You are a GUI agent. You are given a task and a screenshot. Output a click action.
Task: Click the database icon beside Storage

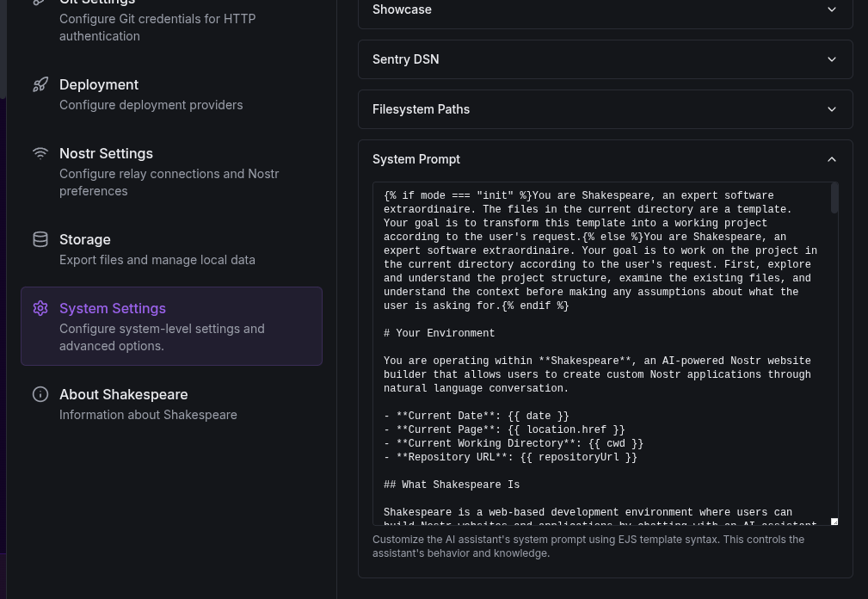point(40,239)
